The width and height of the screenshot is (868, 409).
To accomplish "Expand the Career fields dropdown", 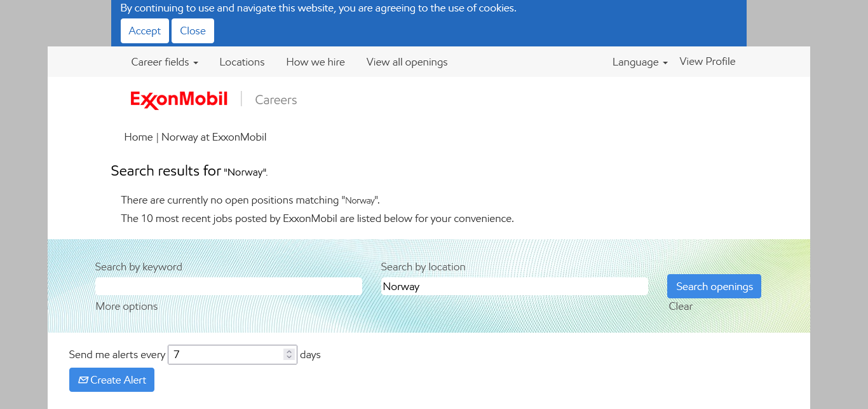I will tap(165, 62).
